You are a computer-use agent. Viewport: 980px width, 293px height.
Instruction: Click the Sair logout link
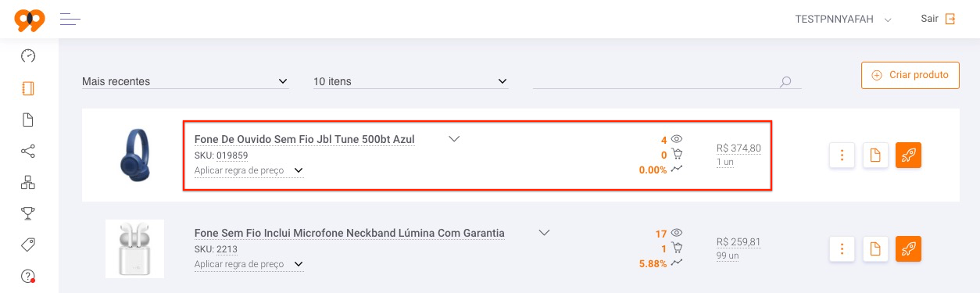[x=938, y=19]
